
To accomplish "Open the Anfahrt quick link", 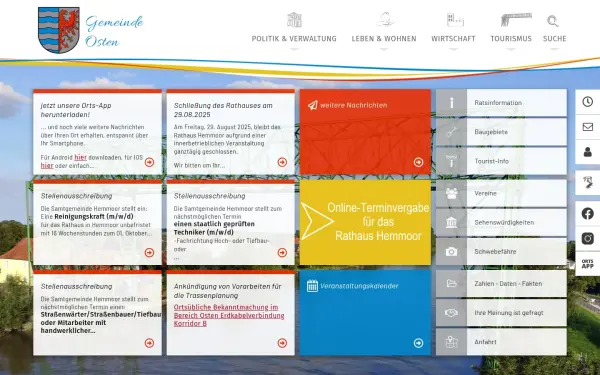I will coord(501,342).
